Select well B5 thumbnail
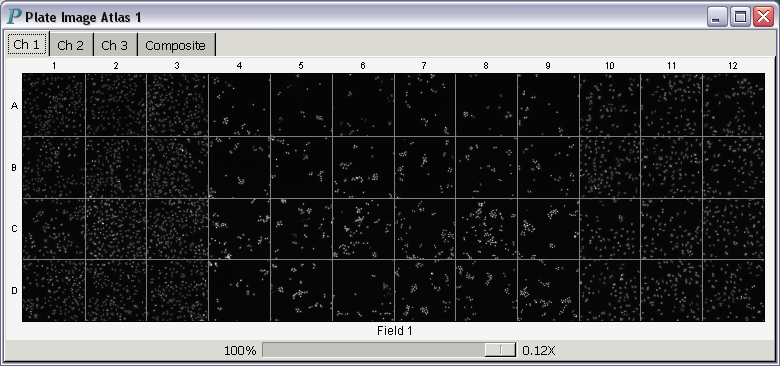The height and width of the screenshot is (366, 780). point(301,167)
